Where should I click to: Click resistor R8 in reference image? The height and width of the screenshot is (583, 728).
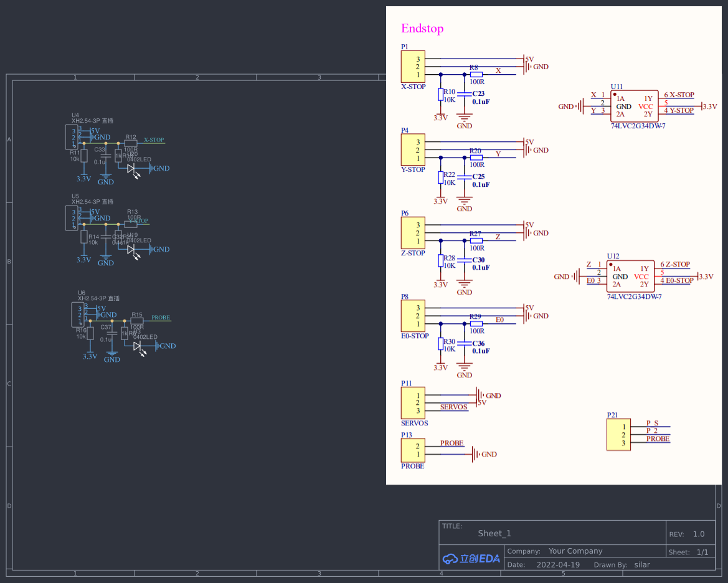[476, 74]
